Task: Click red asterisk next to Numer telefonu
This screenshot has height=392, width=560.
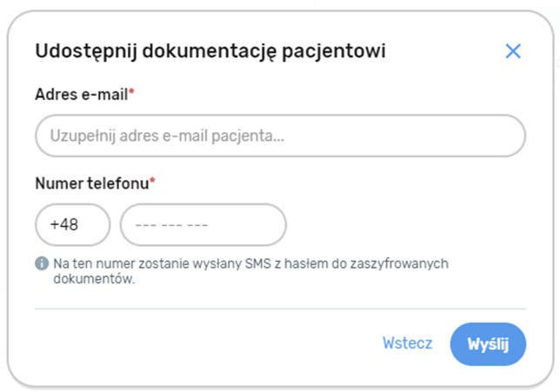Action: 152,182
